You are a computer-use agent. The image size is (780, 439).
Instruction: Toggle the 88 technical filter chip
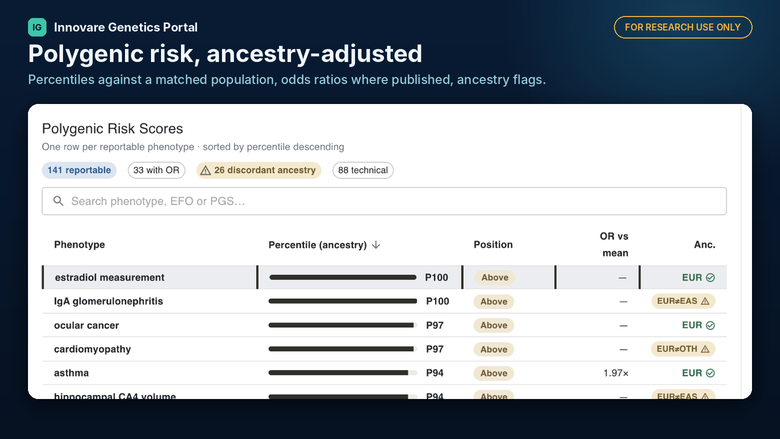363,170
